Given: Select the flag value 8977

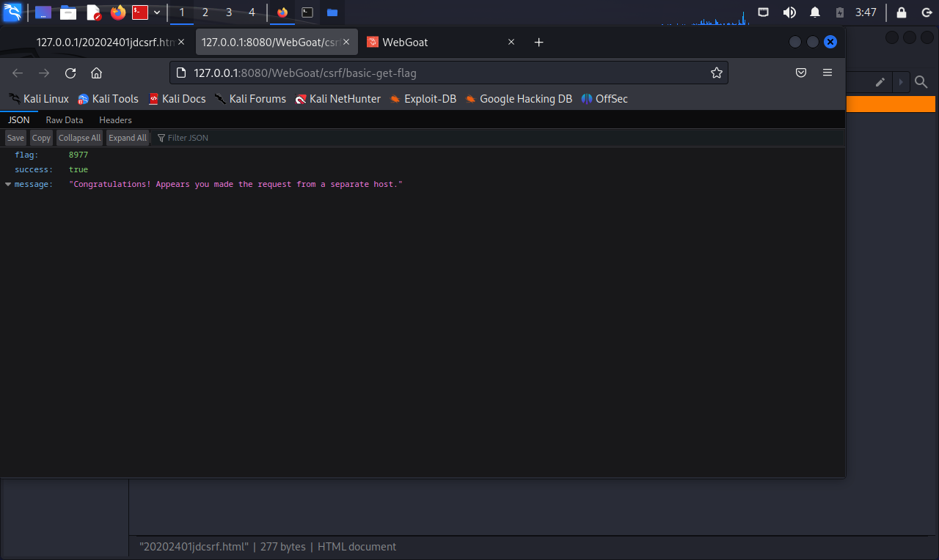Looking at the screenshot, I should 78,155.
